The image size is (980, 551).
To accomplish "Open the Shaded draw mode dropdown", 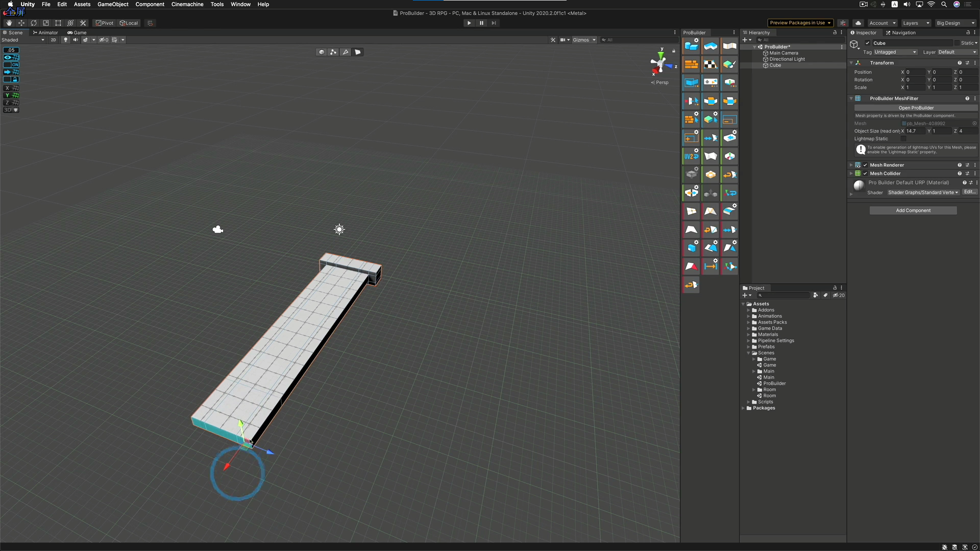I will point(23,40).
